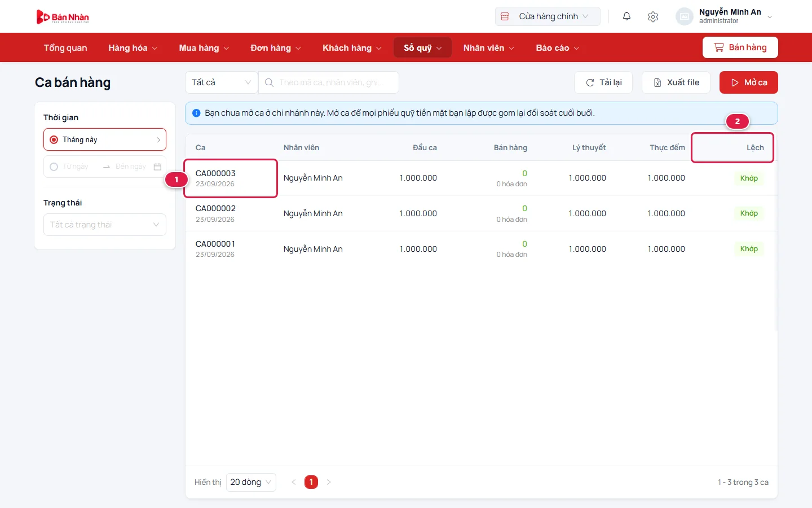
Task: Click the Bán hàng button
Action: pyautogui.click(x=740, y=47)
